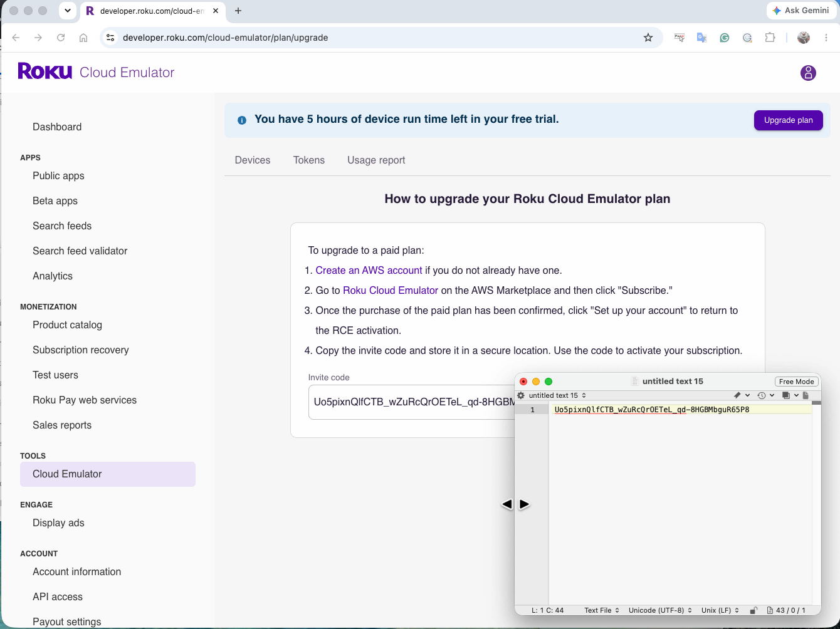This screenshot has width=840, height=629.
Task: Open Subscription recovery in the sidebar
Action: pyautogui.click(x=81, y=350)
